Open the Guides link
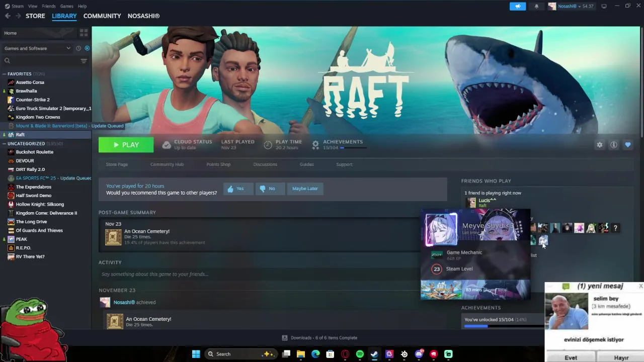 pos(306,164)
